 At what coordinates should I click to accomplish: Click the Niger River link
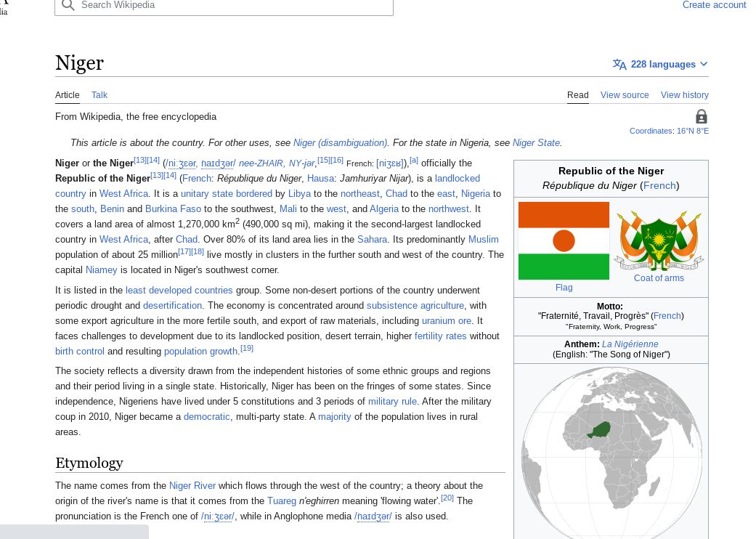192,486
